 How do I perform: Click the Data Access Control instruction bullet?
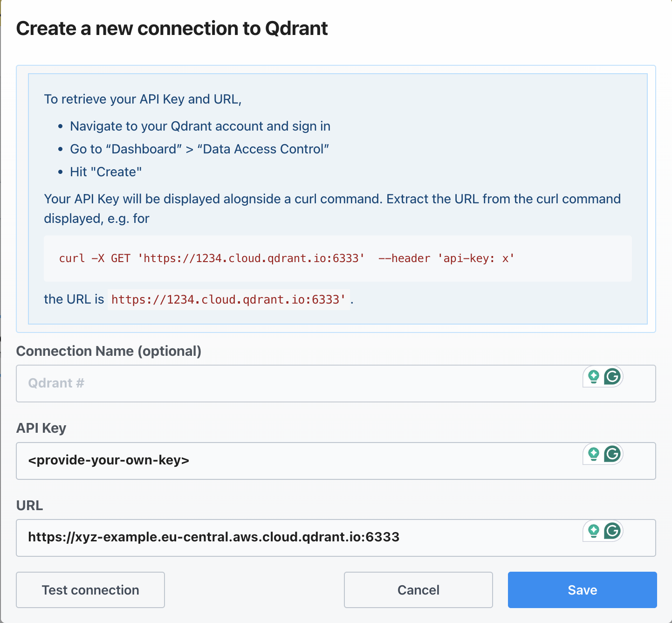point(199,149)
